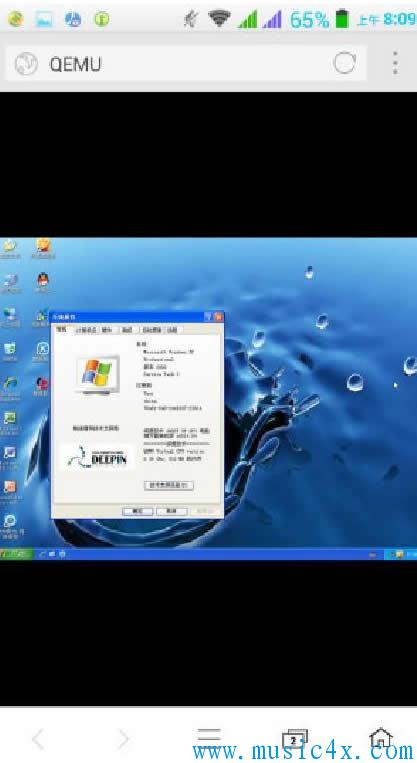Tap the browser home icon
This screenshot has width=417, height=763.
pyautogui.click(x=381, y=738)
